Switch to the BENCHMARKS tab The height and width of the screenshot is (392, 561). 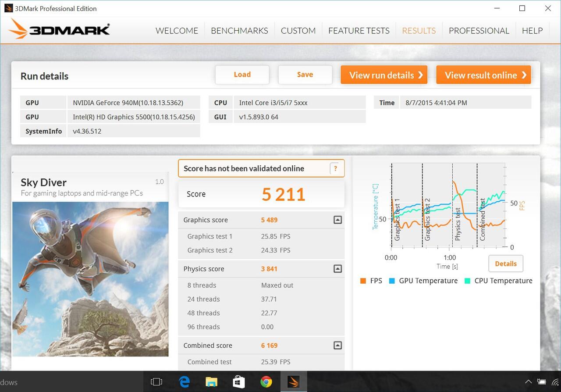point(239,31)
